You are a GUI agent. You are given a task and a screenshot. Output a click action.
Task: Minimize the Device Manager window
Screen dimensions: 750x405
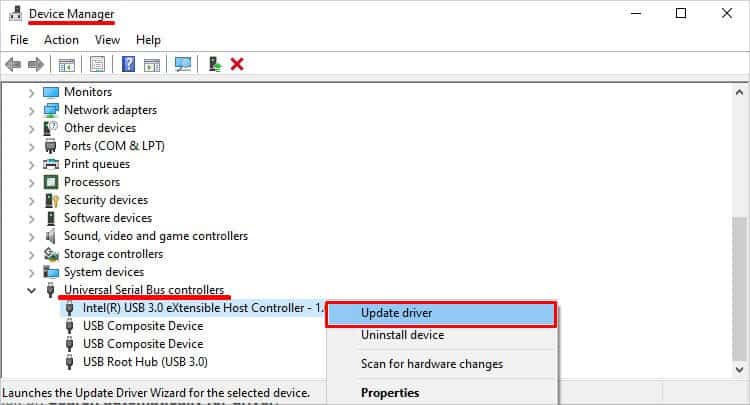pos(636,13)
